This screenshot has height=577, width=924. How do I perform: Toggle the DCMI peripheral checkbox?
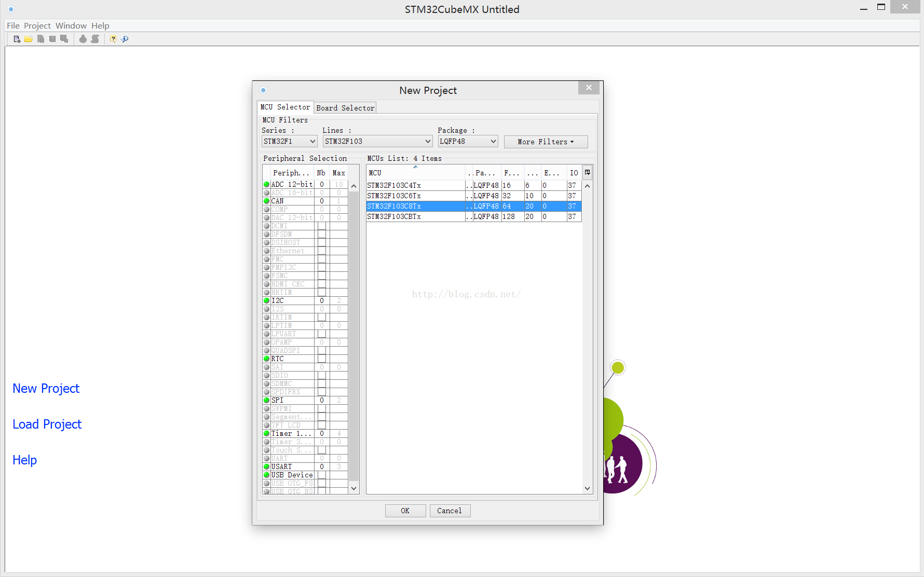click(322, 226)
